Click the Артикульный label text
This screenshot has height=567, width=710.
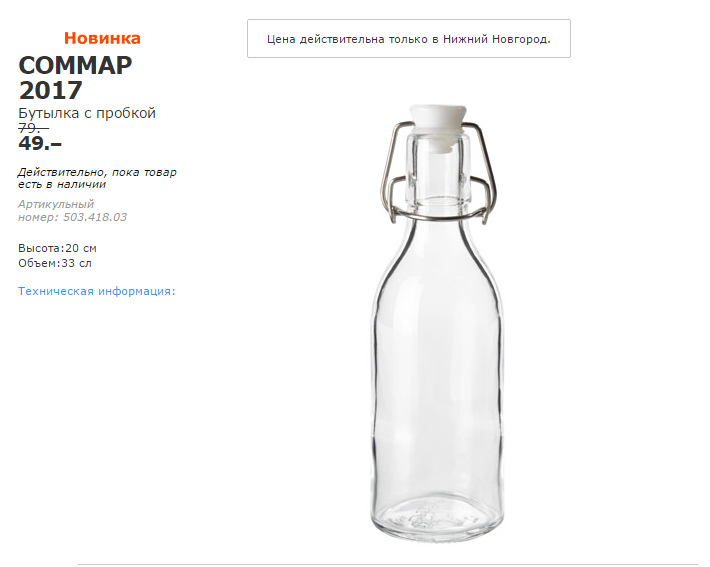tap(56, 204)
